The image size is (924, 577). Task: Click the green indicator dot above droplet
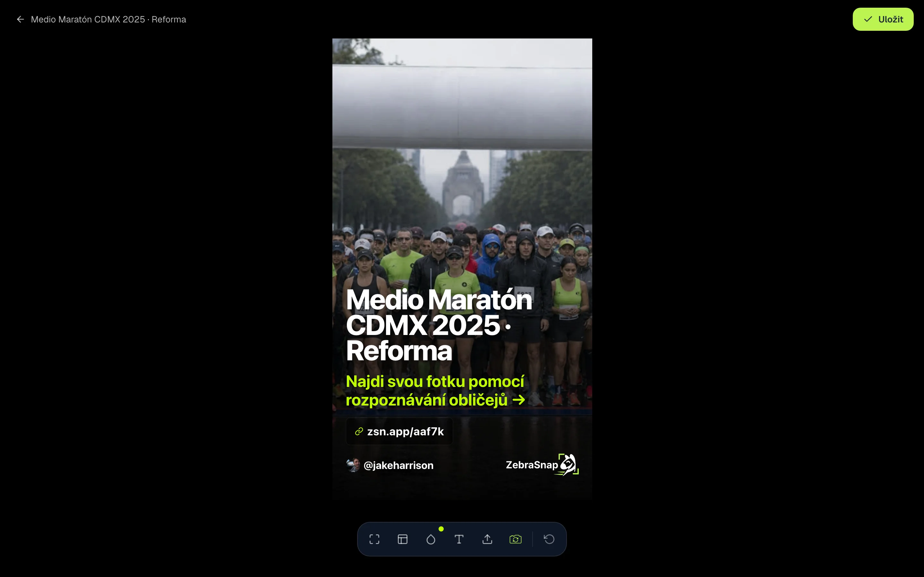coord(441,529)
